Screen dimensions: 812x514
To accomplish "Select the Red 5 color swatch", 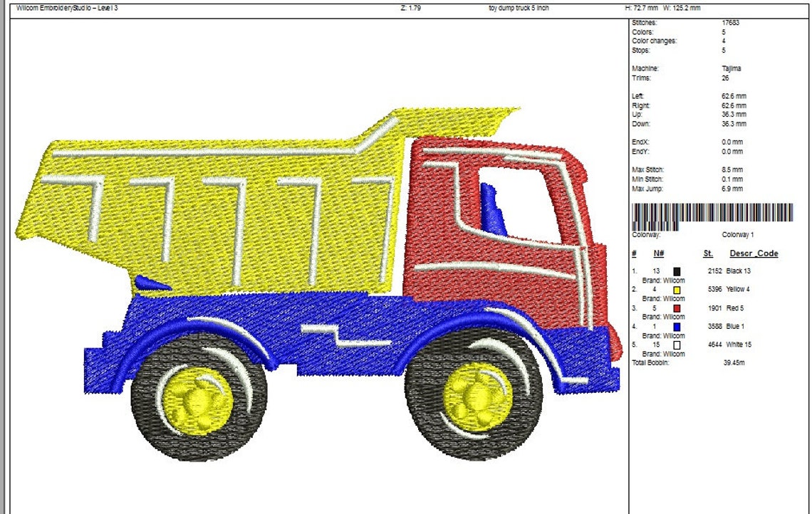I will [x=675, y=308].
